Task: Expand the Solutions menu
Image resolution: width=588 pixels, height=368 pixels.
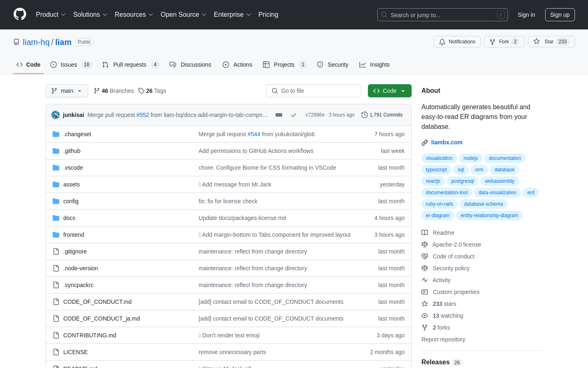Action: 90,15
